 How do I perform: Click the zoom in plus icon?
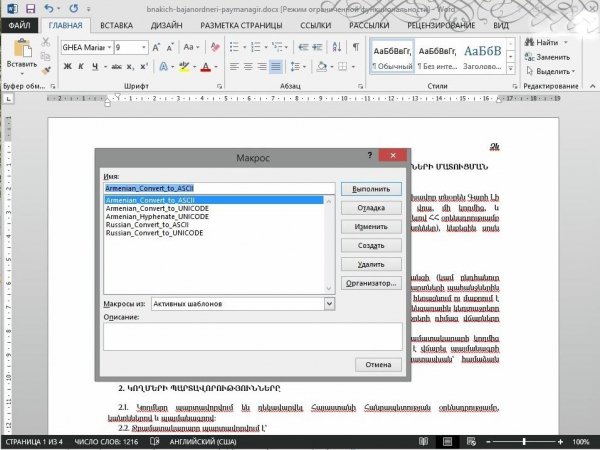[x=561, y=442]
